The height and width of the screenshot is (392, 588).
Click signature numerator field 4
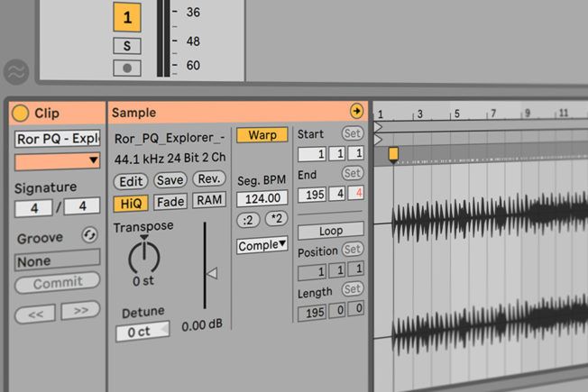(x=33, y=208)
